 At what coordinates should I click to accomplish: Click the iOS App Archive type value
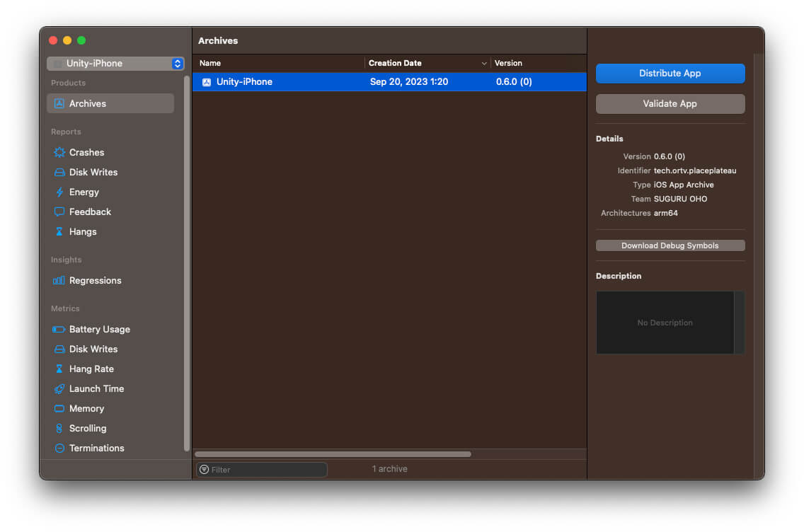coord(684,185)
